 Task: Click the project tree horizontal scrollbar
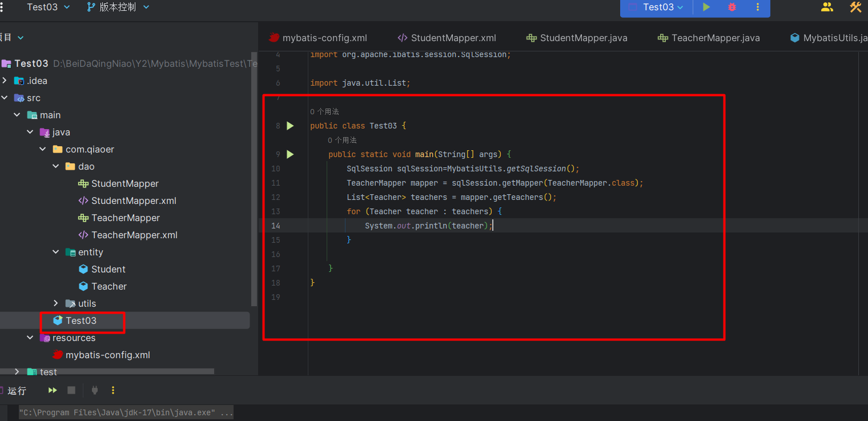108,371
